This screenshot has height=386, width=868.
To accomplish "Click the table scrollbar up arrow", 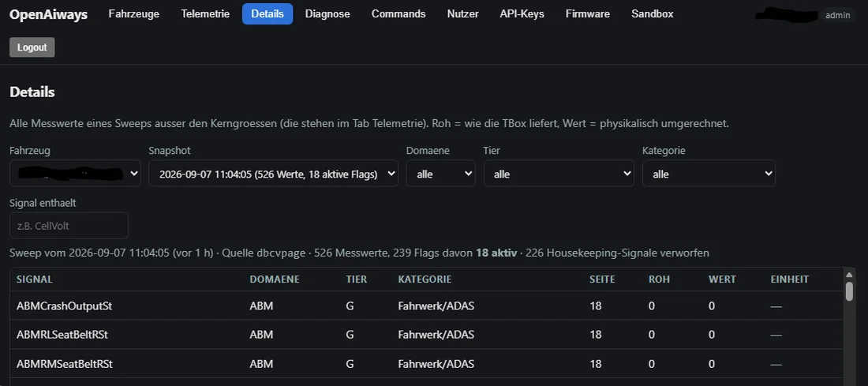I will point(849,274).
